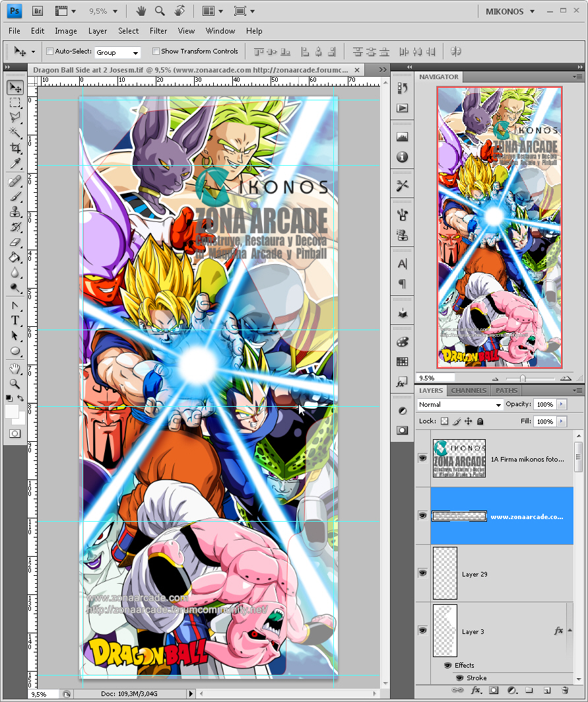Image resolution: width=588 pixels, height=702 pixels.
Task: Select the Pen tool
Action: click(15, 306)
